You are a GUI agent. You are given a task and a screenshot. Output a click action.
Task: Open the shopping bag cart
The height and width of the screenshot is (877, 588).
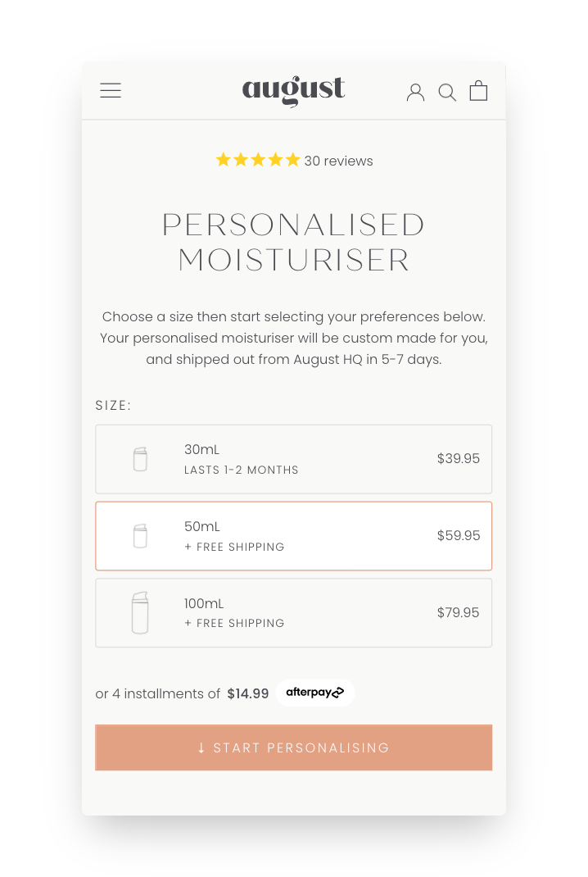point(478,91)
